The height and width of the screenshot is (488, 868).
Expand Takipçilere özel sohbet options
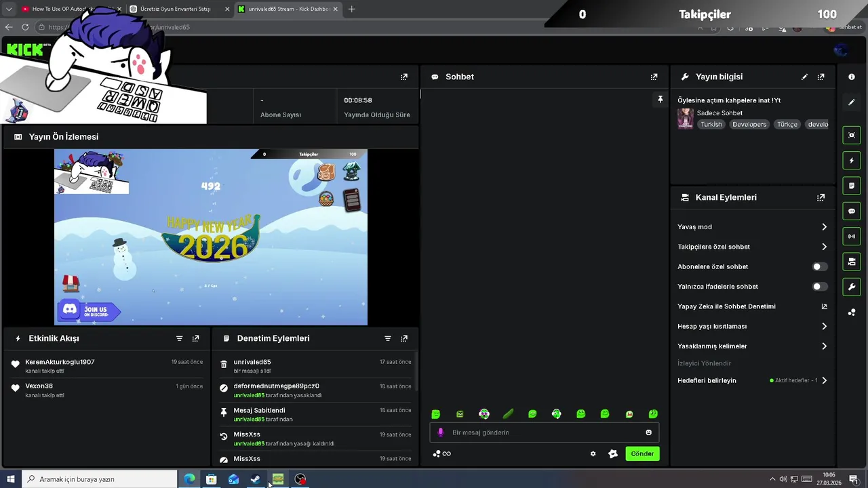tap(752, 247)
